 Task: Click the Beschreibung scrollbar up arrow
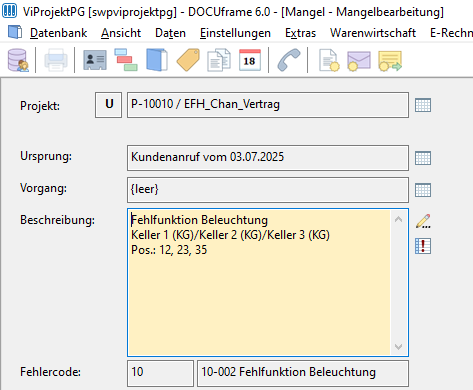coord(398,219)
